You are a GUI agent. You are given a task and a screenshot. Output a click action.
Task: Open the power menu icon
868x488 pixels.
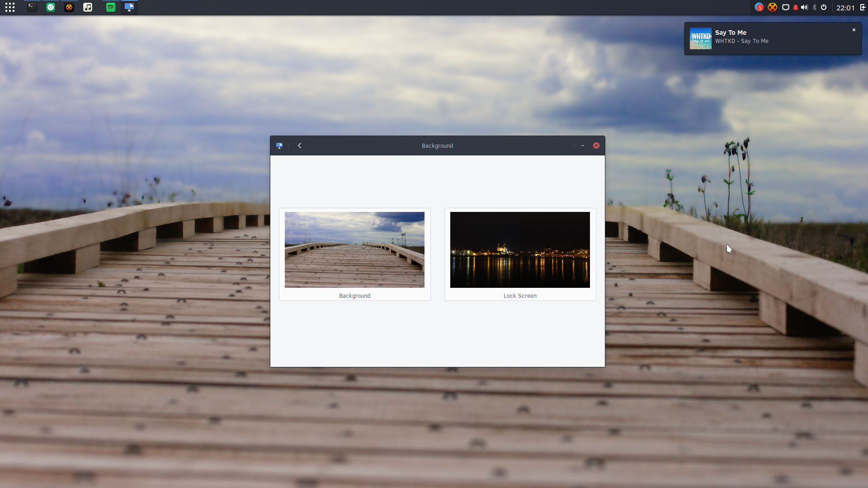824,7
